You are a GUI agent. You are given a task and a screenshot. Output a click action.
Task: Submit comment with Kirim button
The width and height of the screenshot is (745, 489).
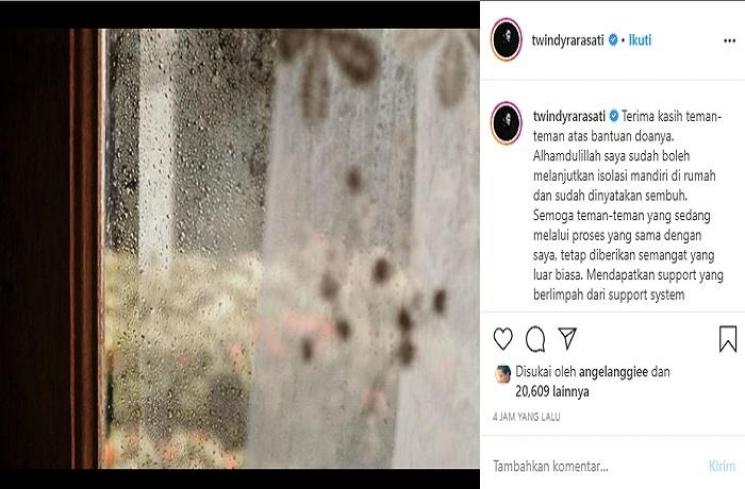tap(722, 466)
